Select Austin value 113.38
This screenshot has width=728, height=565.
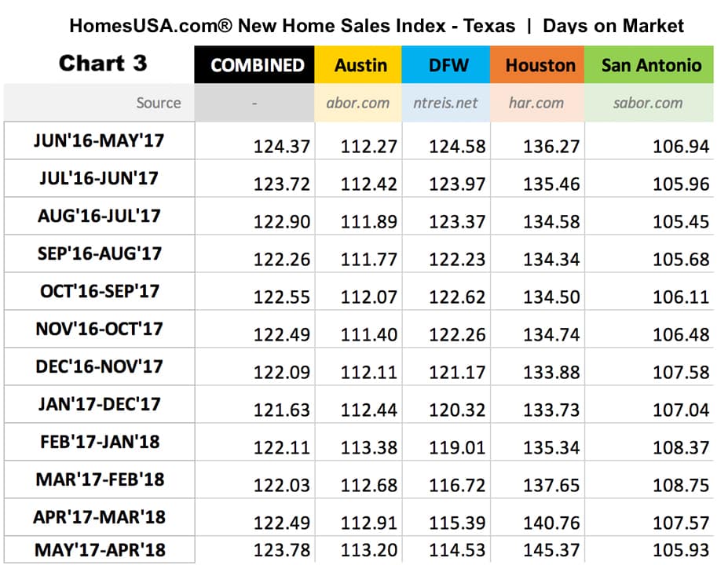tap(368, 448)
